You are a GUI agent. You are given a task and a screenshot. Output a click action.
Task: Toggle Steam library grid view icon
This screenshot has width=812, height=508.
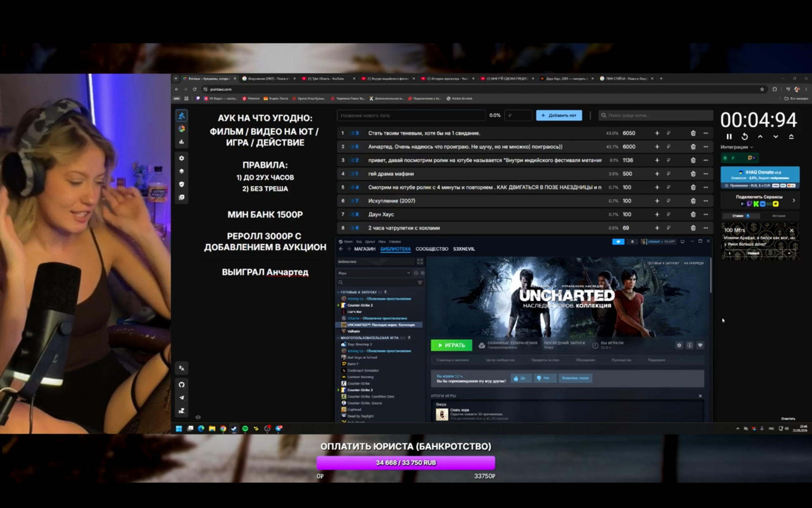420,262
